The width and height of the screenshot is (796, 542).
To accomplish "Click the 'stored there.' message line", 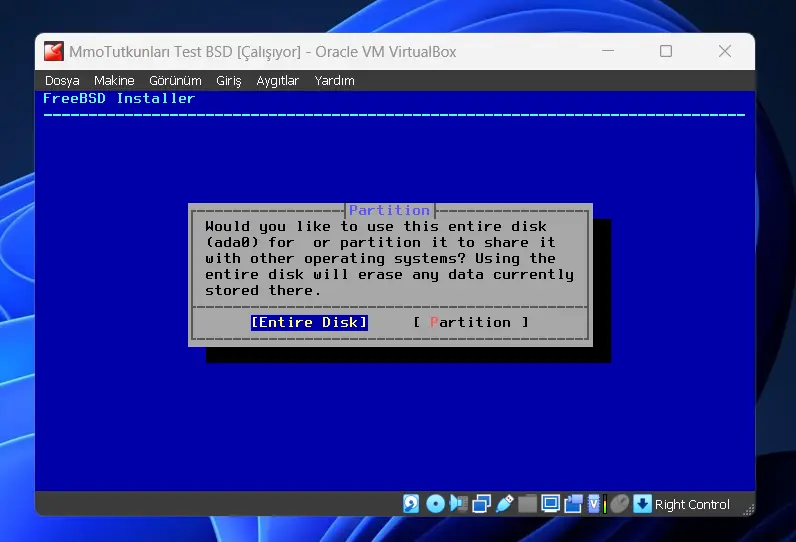I will click(x=263, y=290).
